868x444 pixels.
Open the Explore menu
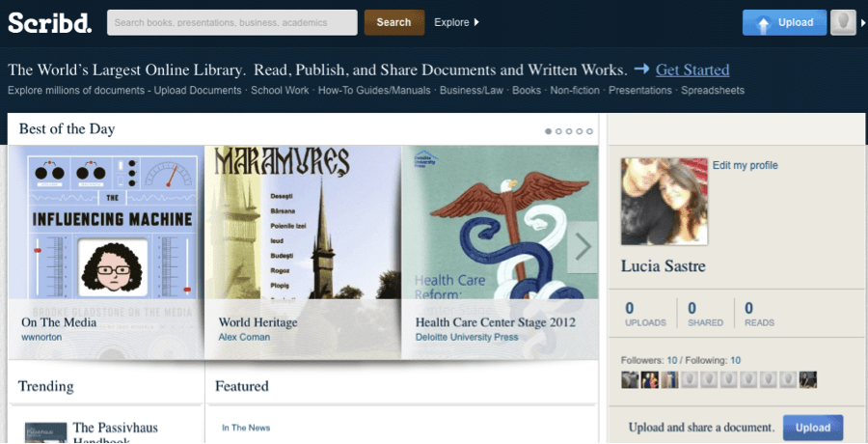click(x=457, y=23)
